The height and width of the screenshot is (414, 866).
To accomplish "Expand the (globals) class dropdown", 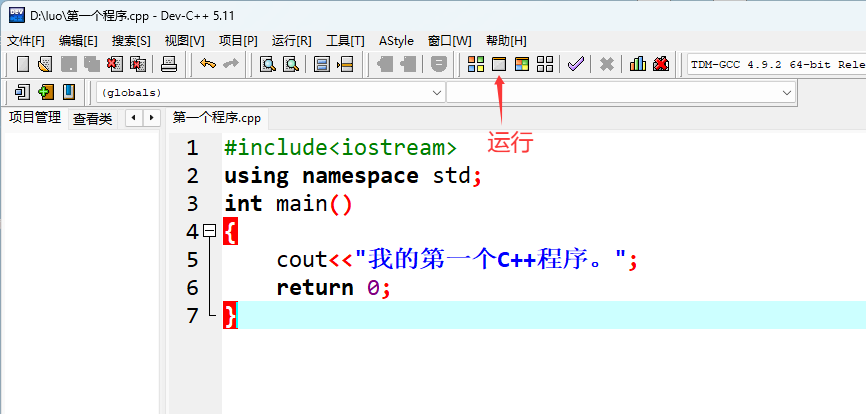I will click(436, 93).
